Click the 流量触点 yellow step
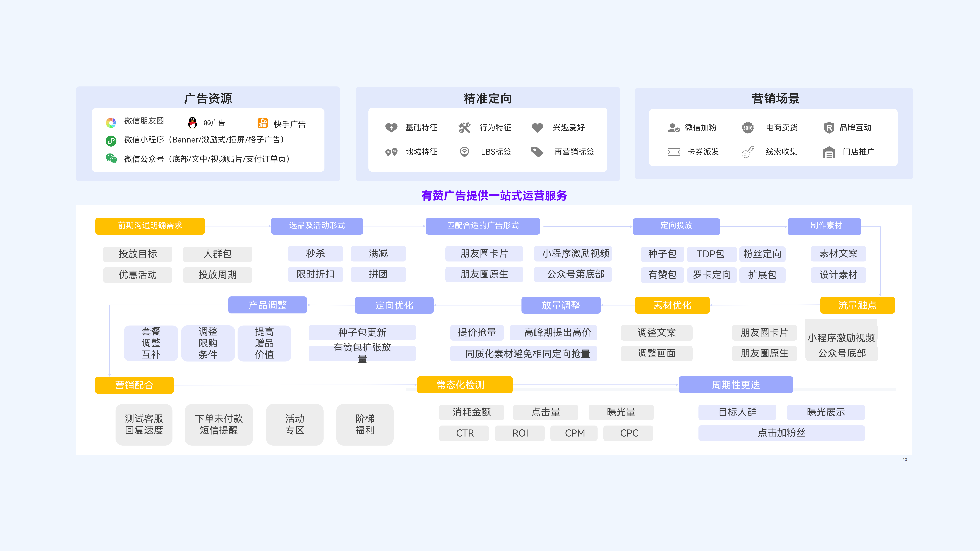 (858, 305)
